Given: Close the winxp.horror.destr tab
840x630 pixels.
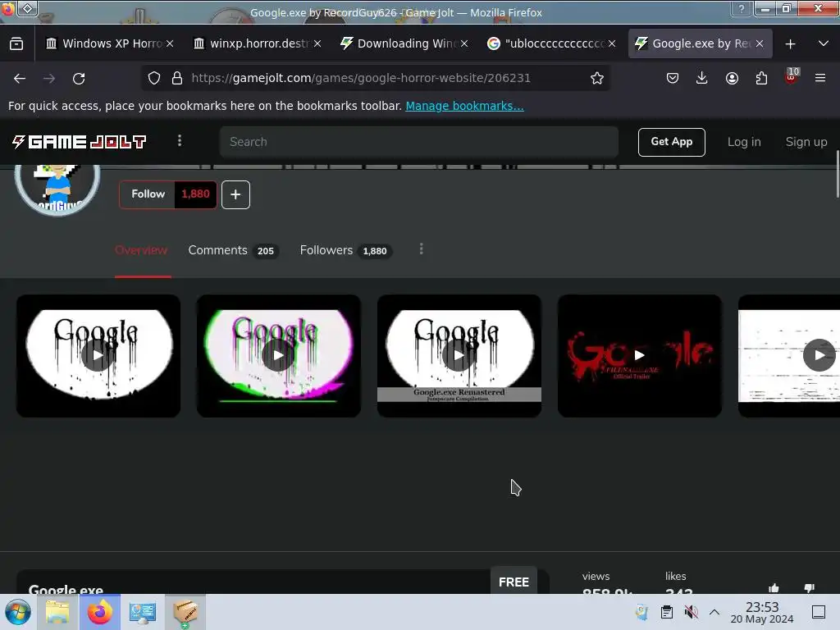Looking at the screenshot, I should (x=317, y=43).
